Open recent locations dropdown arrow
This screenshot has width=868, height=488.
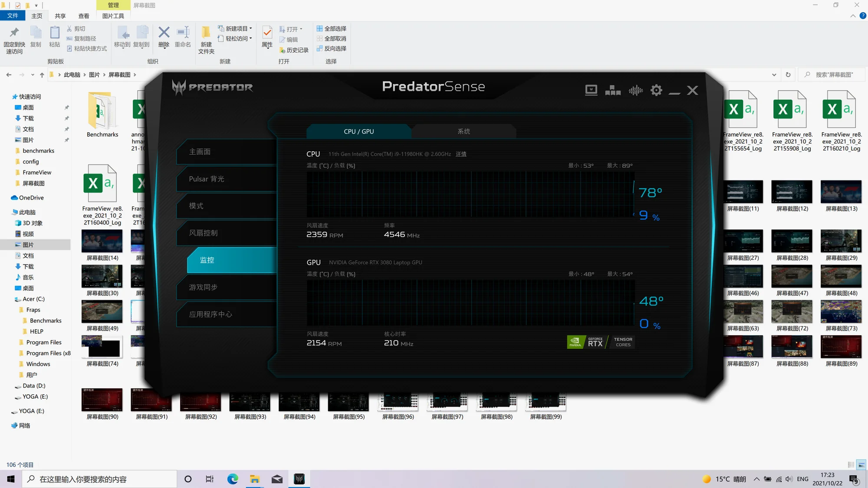tap(33, 75)
